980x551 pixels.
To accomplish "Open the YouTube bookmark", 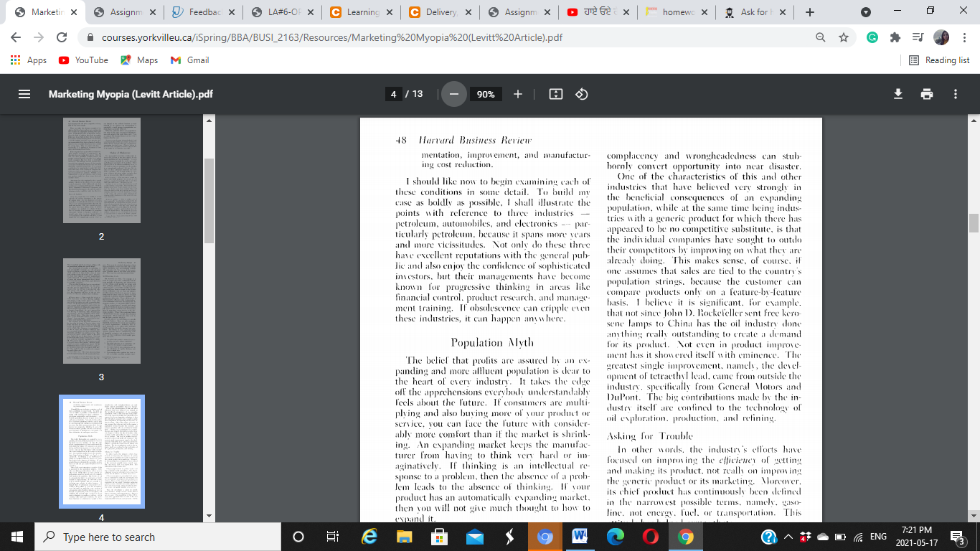I will pyautogui.click(x=84, y=60).
